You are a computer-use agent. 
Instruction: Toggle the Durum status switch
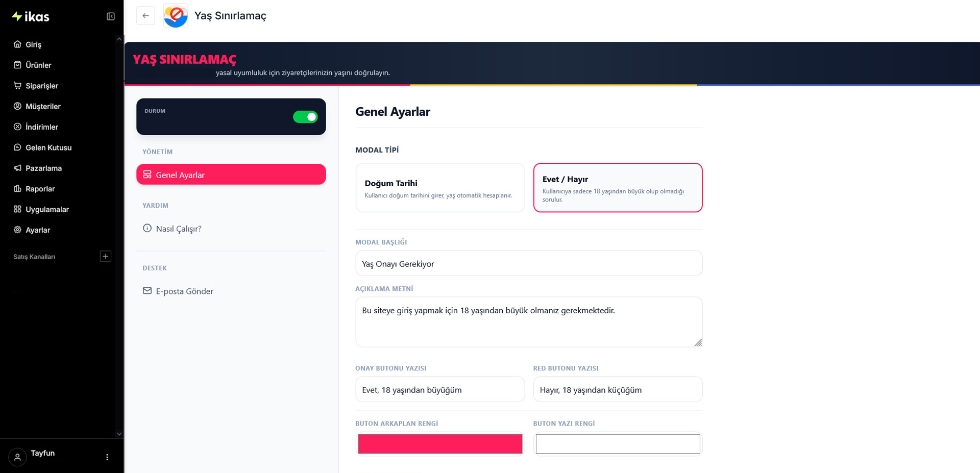(x=305, y=117)
